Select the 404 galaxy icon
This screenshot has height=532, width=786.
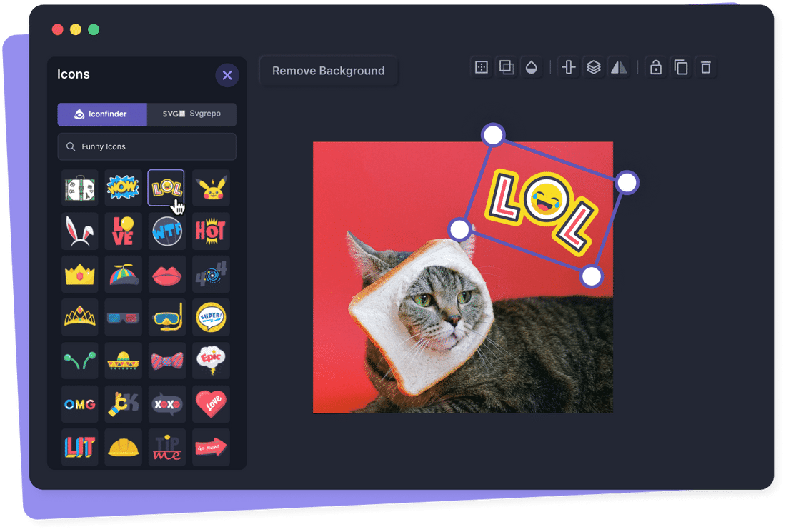[211, 274]
